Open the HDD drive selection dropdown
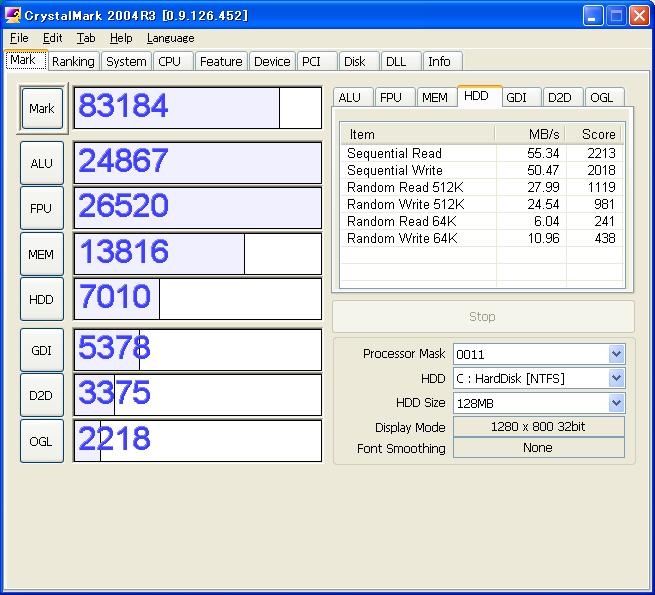 click(x=616, y=378)
